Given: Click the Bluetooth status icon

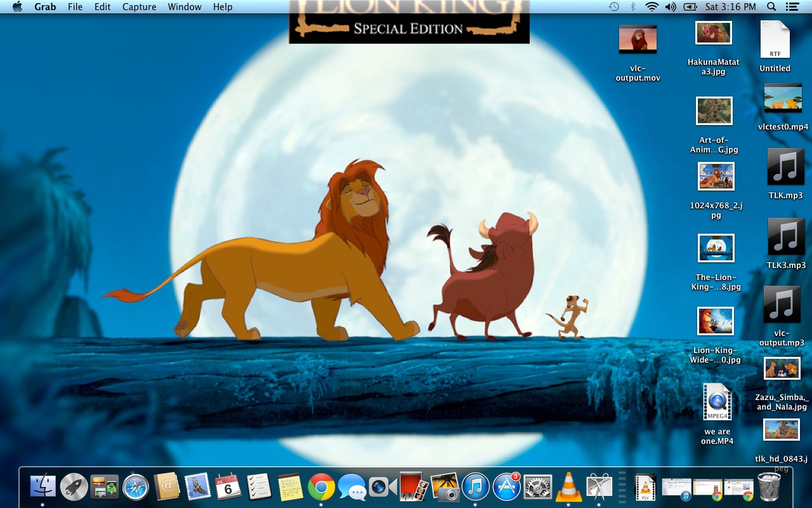Looking at the screenshot, I should pyautogui.click(x=632, y=7).
